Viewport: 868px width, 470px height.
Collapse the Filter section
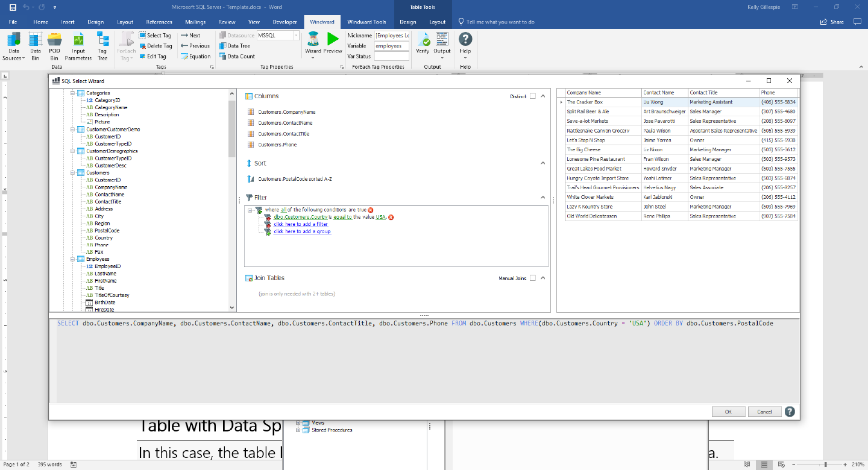(542, 197)
